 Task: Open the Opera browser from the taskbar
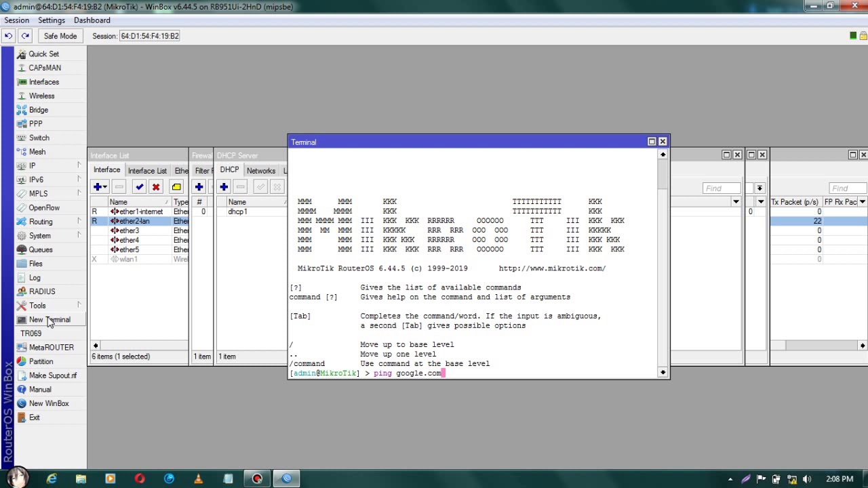[x=140, y=479]
